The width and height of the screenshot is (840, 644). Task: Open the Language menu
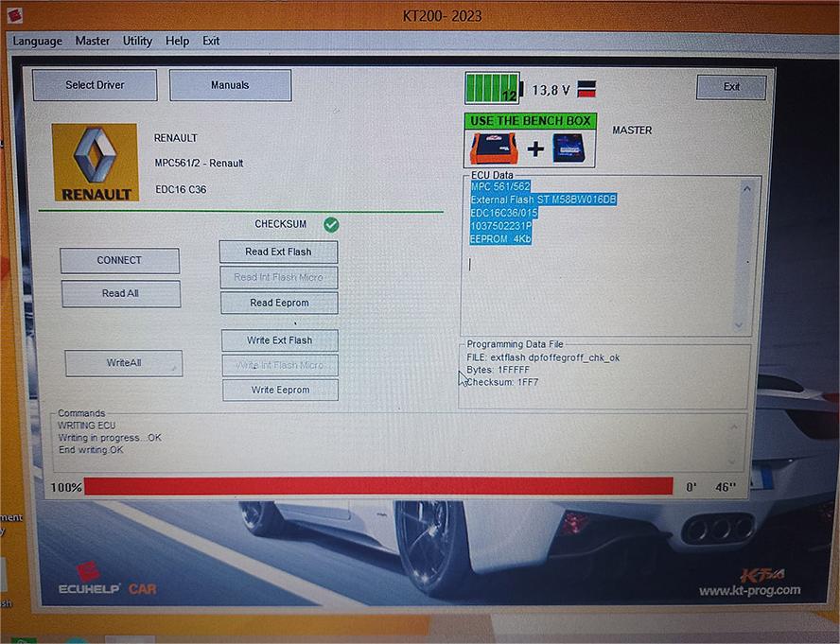pyautogui.click(x=37, y=41)
